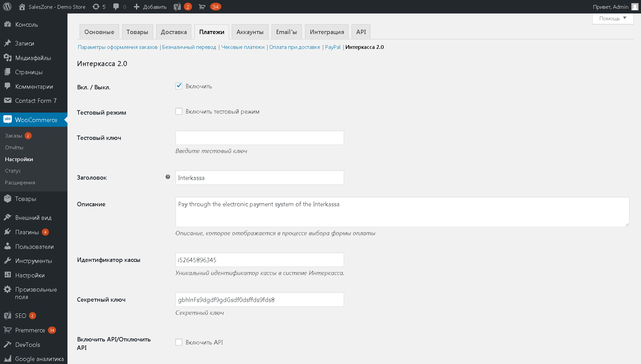Switch to the Интеграция tab
The image size is (641, 364).
(327, 32)
